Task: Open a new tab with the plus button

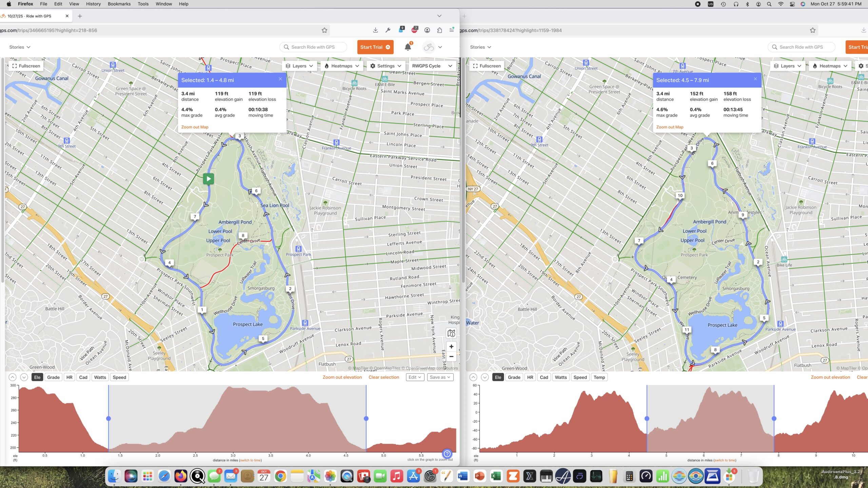Action: (80, 16)
